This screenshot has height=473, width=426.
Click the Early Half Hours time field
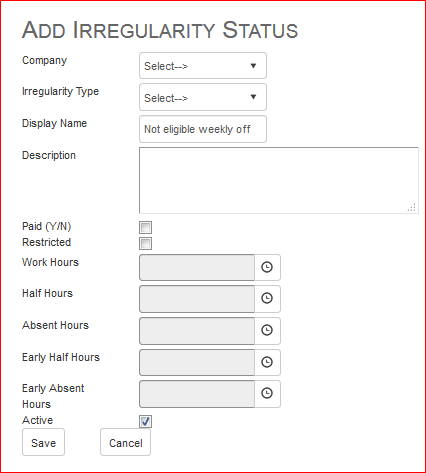197,362
